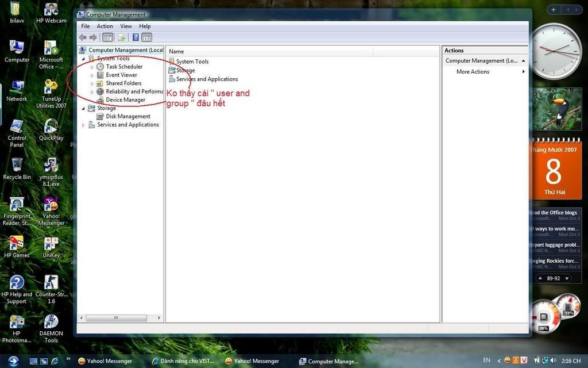Click the Back arrow in the toolbar
The width and height of the screenshot is (588, 368).
click(x=83, y=37)
